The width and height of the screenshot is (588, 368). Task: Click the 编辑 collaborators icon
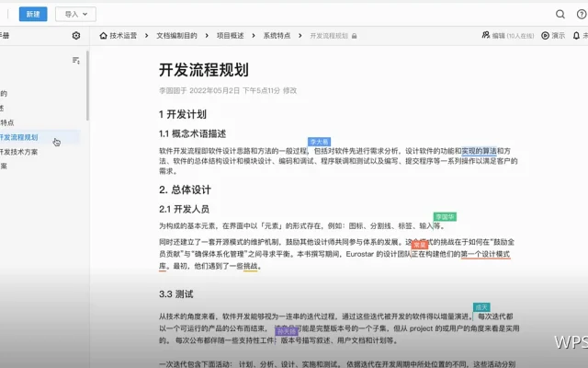click(486, 35)
